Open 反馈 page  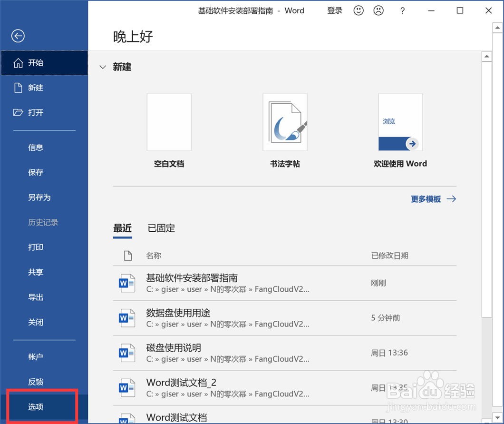pyautogui.click(x=44, y=382)
